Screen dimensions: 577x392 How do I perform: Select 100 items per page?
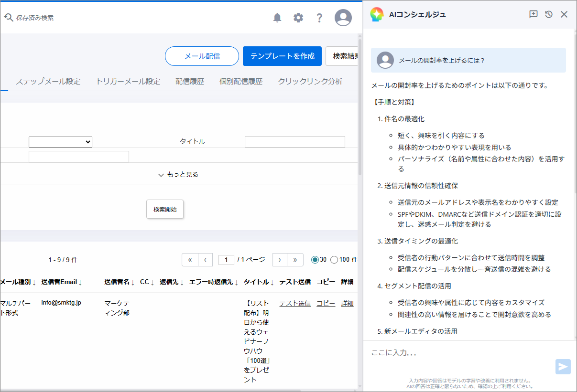tap(334, 260)
